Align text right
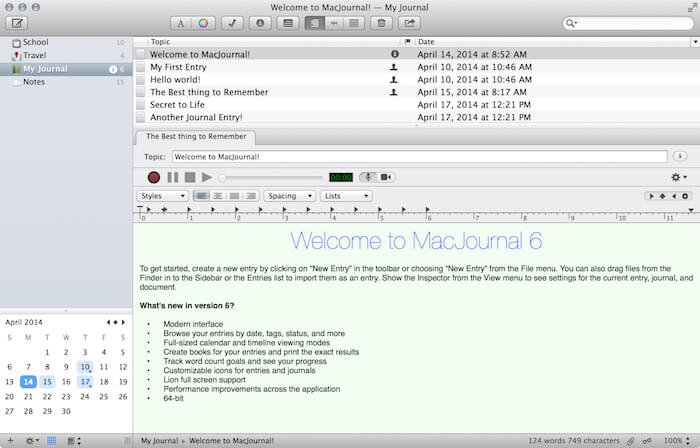Viewport: 700px width, 448px height. point(251,196)
